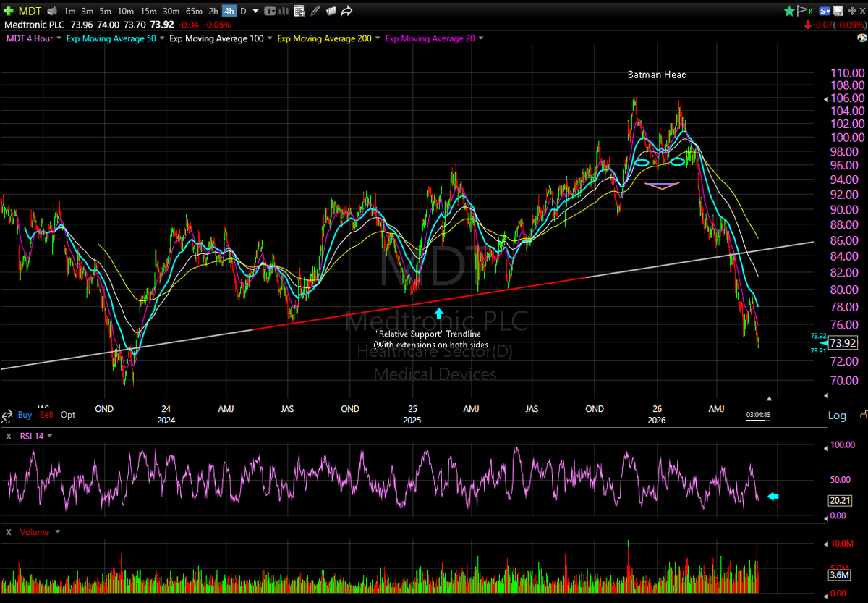Click the green star favorite icon
The image size is (868, 603).
click(790, 11)
